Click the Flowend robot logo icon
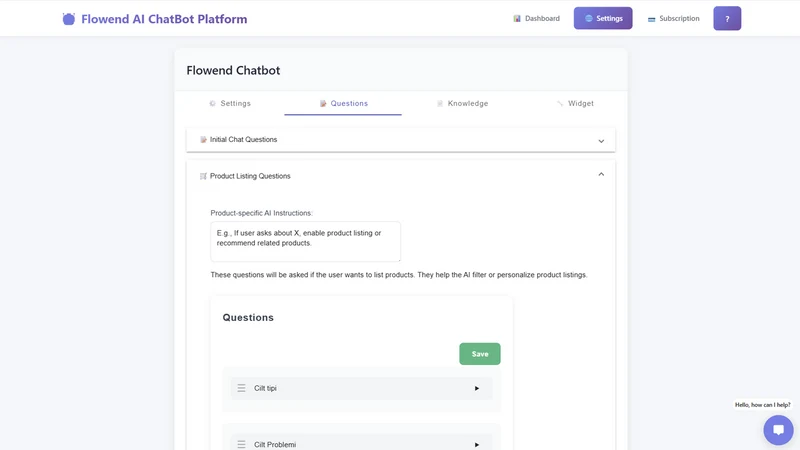 [69, 19]
